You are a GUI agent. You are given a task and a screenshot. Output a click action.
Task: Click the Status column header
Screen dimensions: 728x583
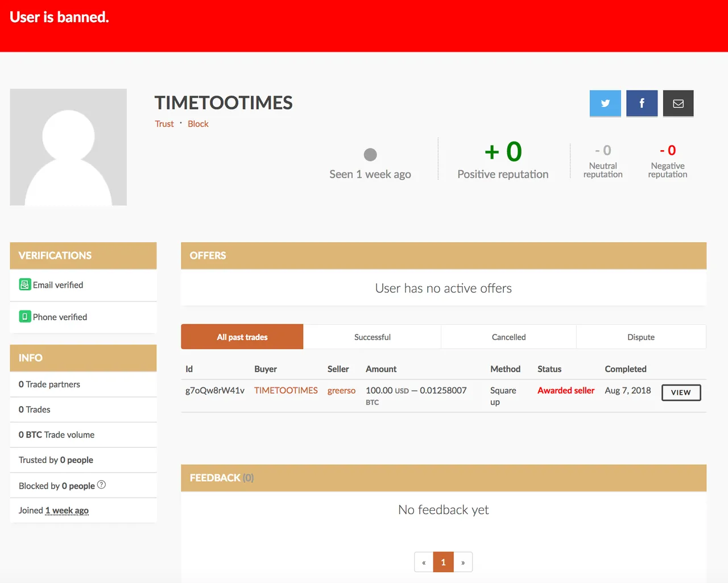[x=549, y=369]
